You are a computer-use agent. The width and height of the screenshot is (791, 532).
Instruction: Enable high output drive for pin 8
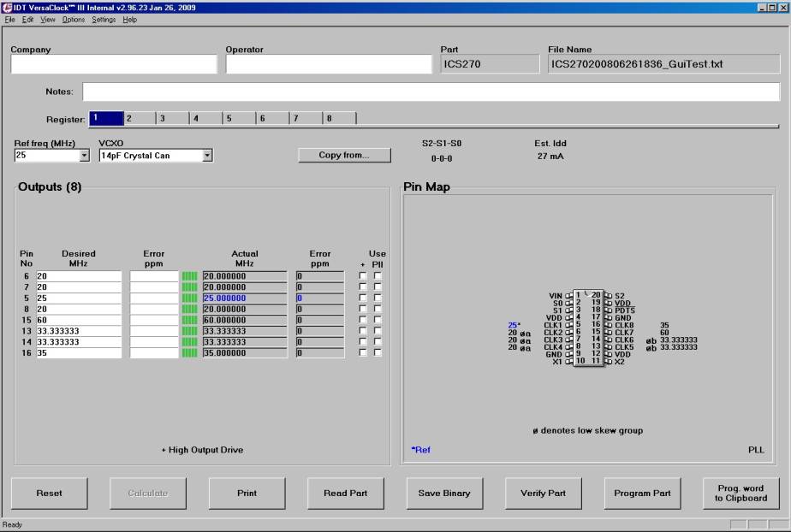[x=362, y=309]
